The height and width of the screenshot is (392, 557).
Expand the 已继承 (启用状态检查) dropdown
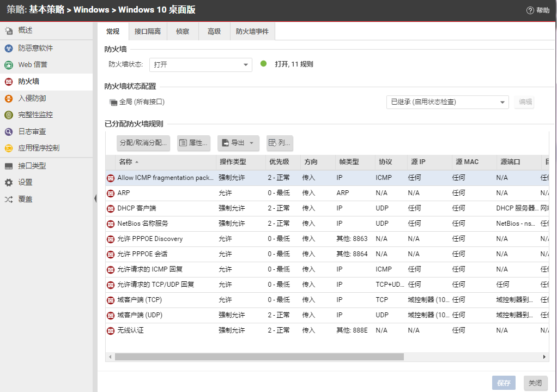click(502, 102)
